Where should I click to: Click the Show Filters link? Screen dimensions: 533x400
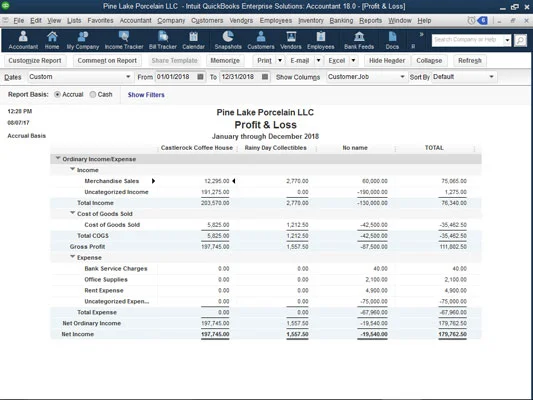146,95
